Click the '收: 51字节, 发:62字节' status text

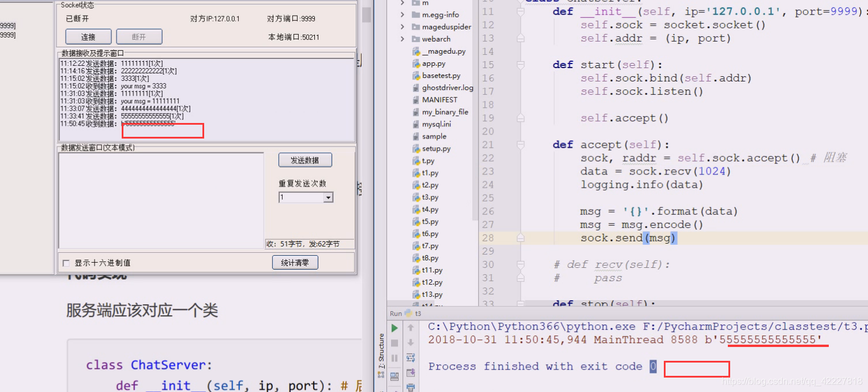(303, 244)
